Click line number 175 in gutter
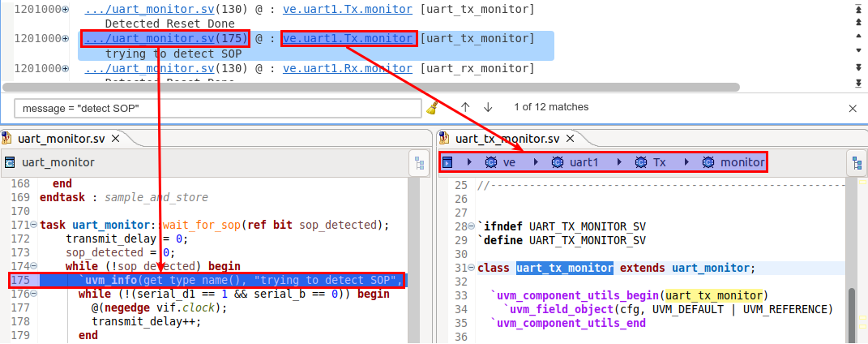Screen dimensions: 868x344 coord(19,280)
